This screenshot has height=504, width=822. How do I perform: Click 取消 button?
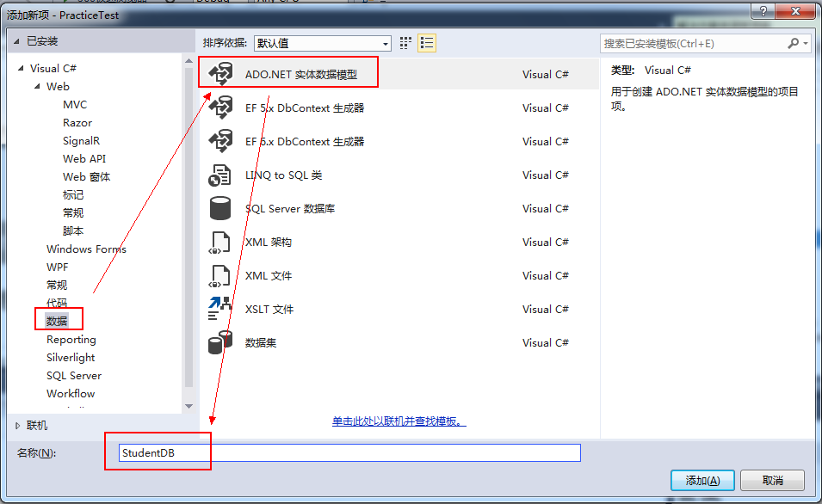[x=772, y=481]
